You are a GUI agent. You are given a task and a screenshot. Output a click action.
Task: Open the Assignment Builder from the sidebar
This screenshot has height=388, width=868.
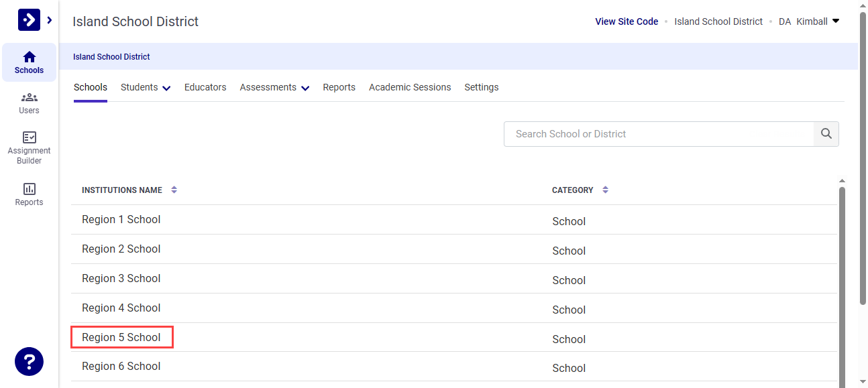[x=29, y=146]
